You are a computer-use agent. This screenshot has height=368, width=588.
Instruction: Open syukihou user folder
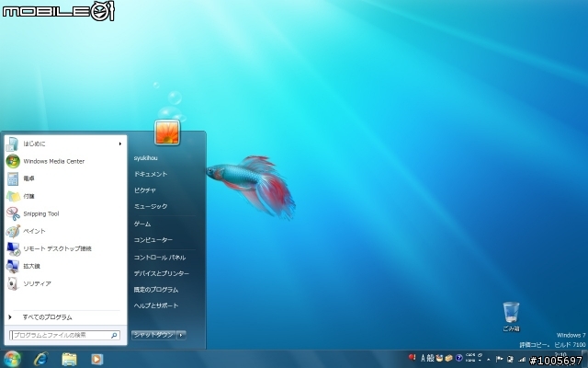click(x=146, y=158)
